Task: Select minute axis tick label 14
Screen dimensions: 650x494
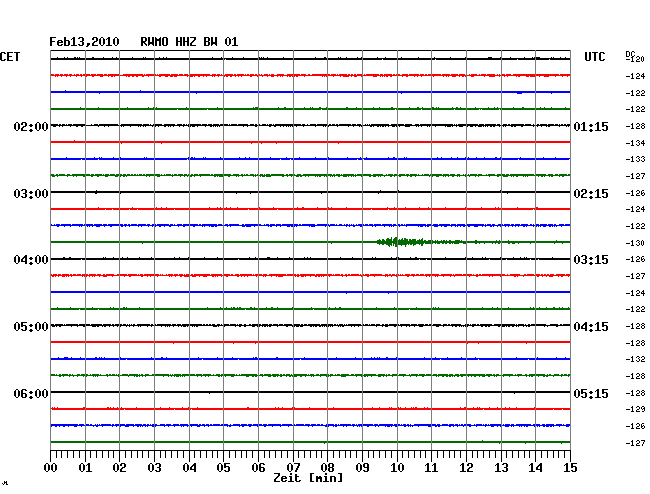Action: (x=535, y=467)
